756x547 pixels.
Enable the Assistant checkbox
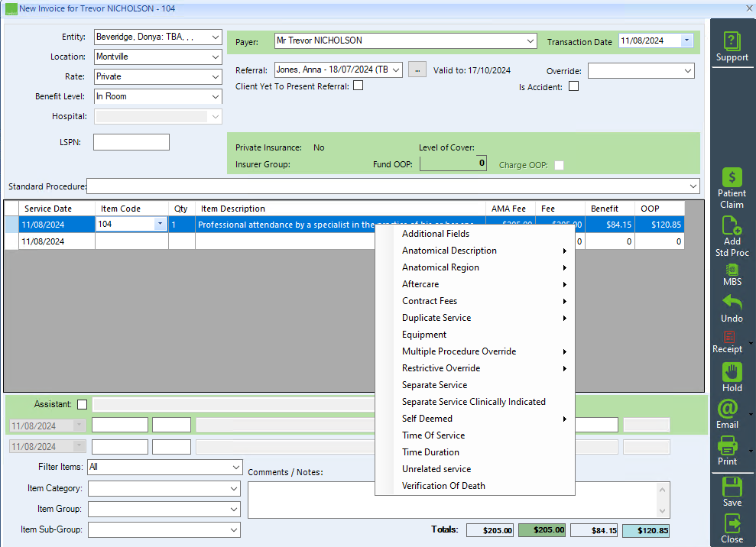(83, 404)
